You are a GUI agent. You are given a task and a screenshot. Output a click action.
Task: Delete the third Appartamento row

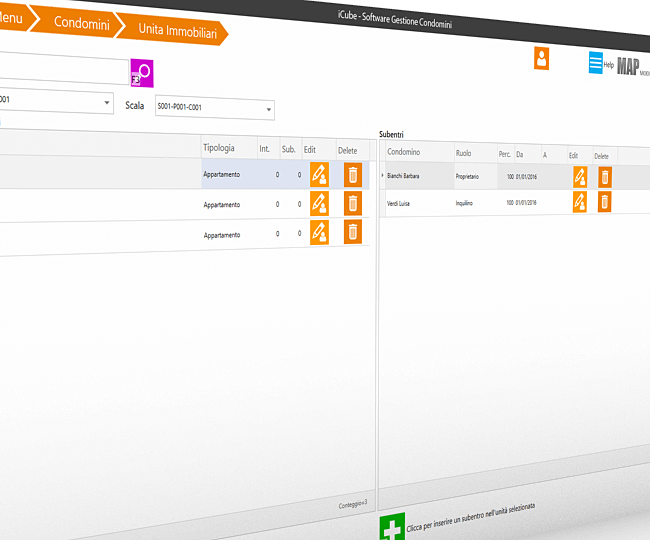pos(353,232)
